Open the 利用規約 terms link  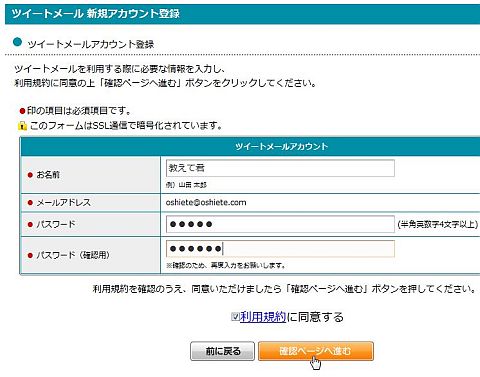click(263, 317)
